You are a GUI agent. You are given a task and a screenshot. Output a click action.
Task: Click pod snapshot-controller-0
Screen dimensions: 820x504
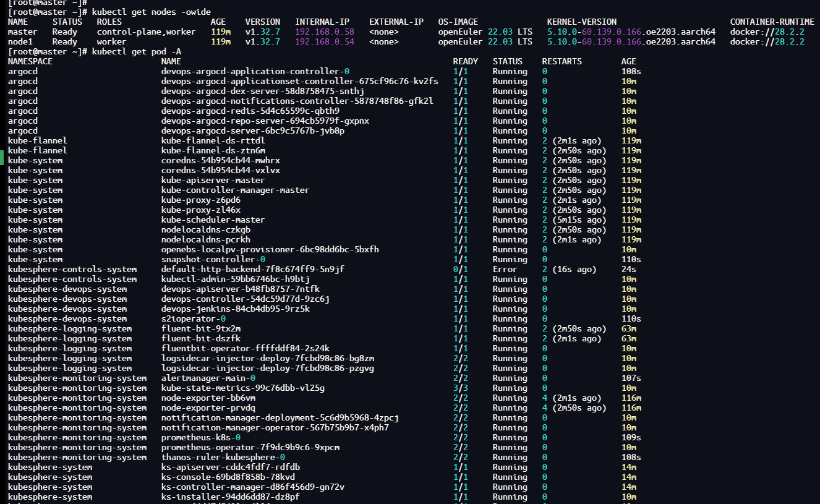click(x=213, y=260)
